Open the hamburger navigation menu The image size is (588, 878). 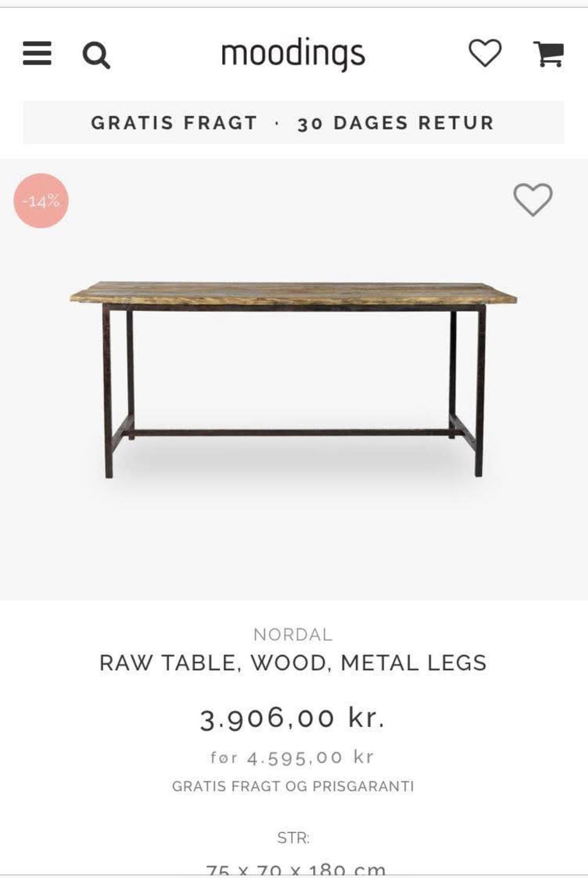coord(37,54)
